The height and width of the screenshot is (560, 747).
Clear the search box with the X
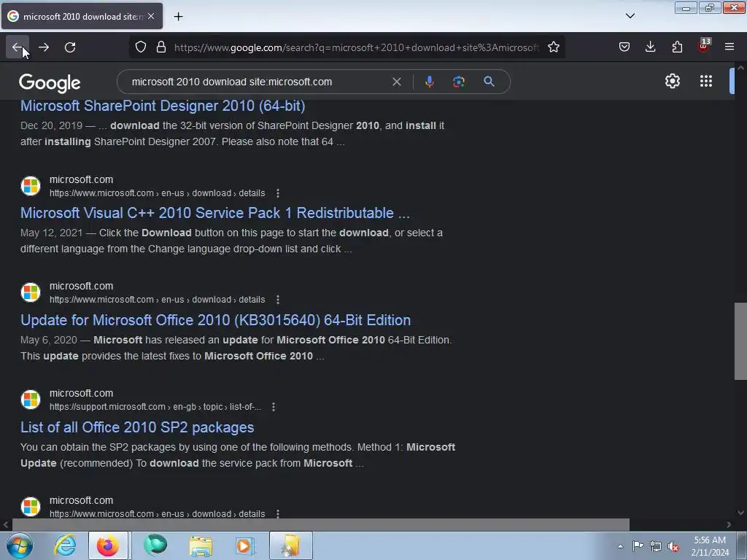point(396,82)
